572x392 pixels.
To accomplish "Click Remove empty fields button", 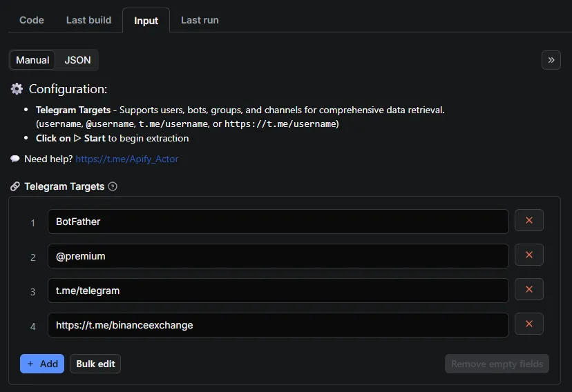I will [x=497, y=364].
